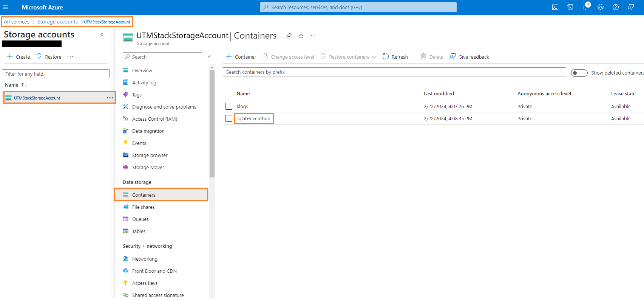This screenshot has width=644, height=300.
Task: Sort storage accounts by Name
Action: (16, 85)
